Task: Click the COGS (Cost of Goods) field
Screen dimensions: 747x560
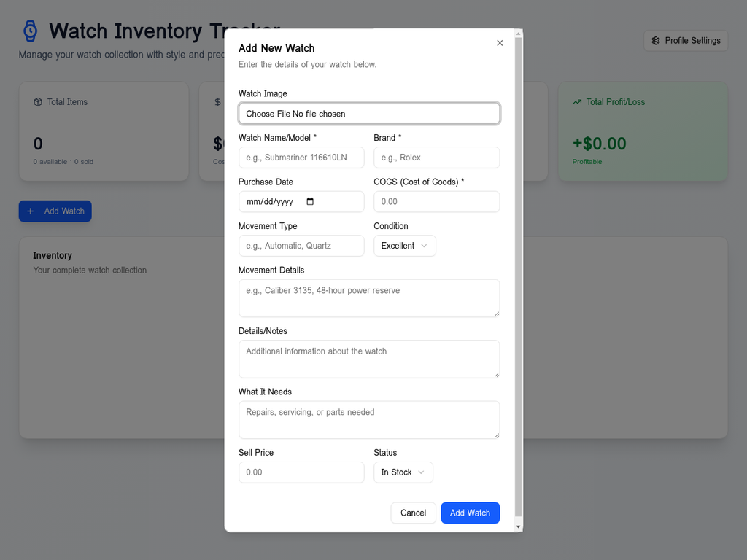Action: 436,201
